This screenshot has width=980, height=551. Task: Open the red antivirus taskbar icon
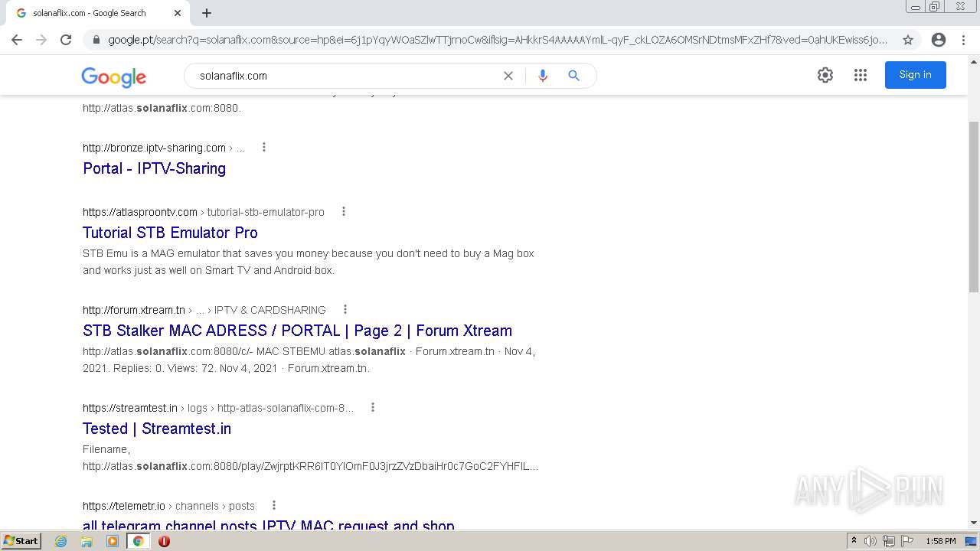[164, 541]
